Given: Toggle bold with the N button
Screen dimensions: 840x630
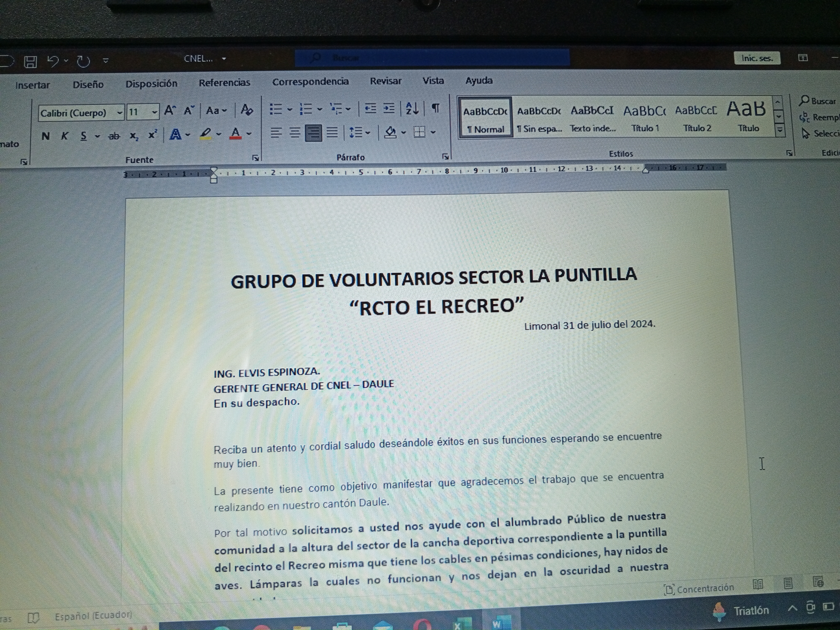Looking at the screenshot, I should [45, 136].
